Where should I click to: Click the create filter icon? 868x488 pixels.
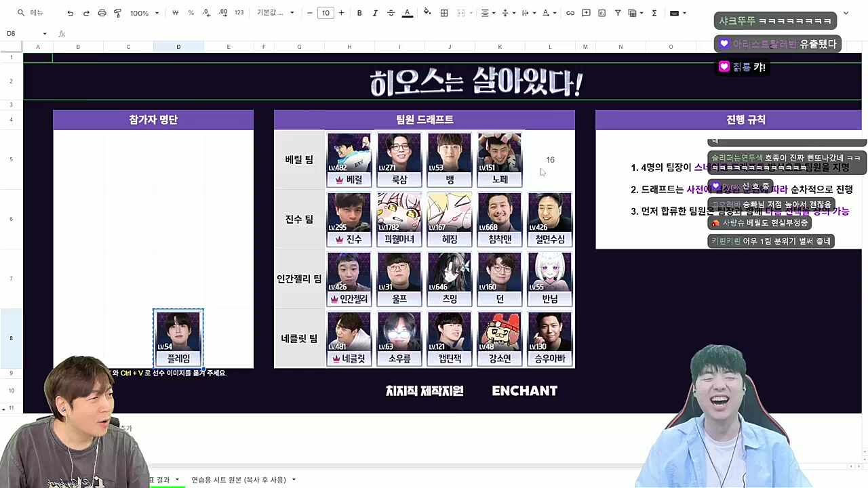[x=618, y=13]
